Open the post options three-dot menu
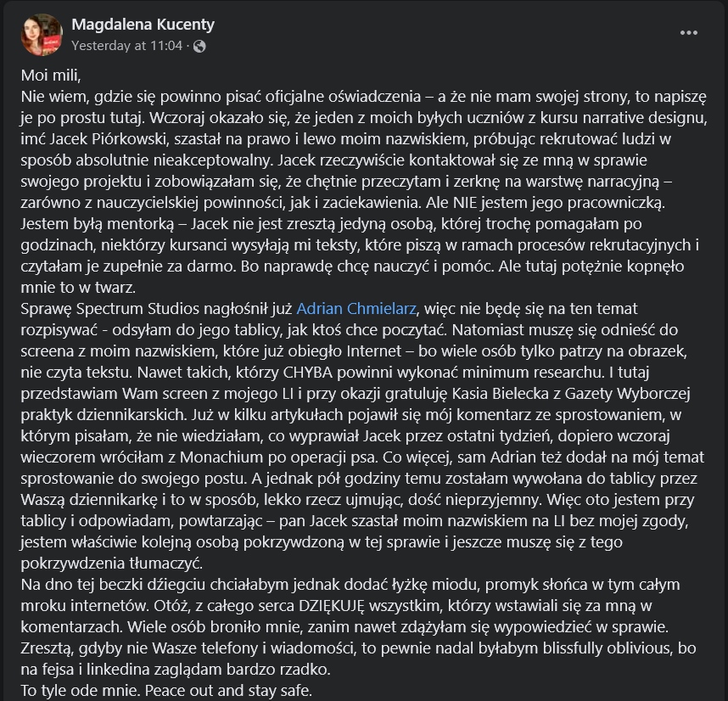The width and height of the screenshot is (728, 701). coord(688,33)
